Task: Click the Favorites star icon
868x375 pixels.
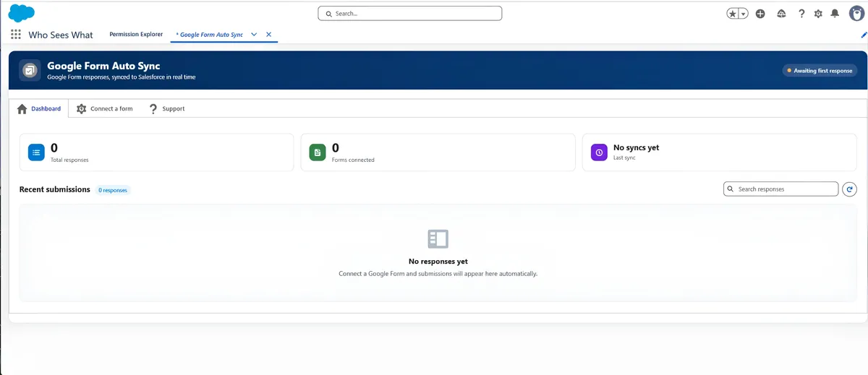Action: coord(733,14)
